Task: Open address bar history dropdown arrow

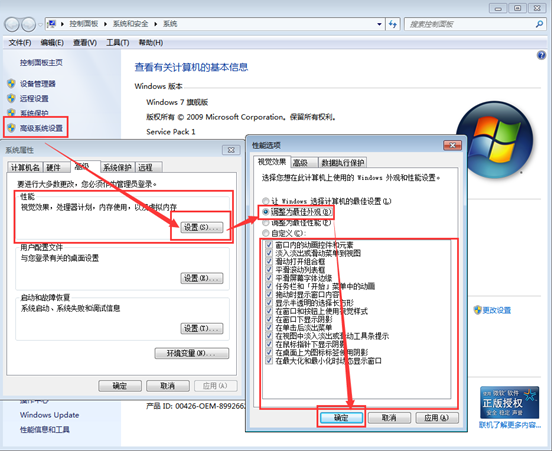Action: click(x=379, y=24)
